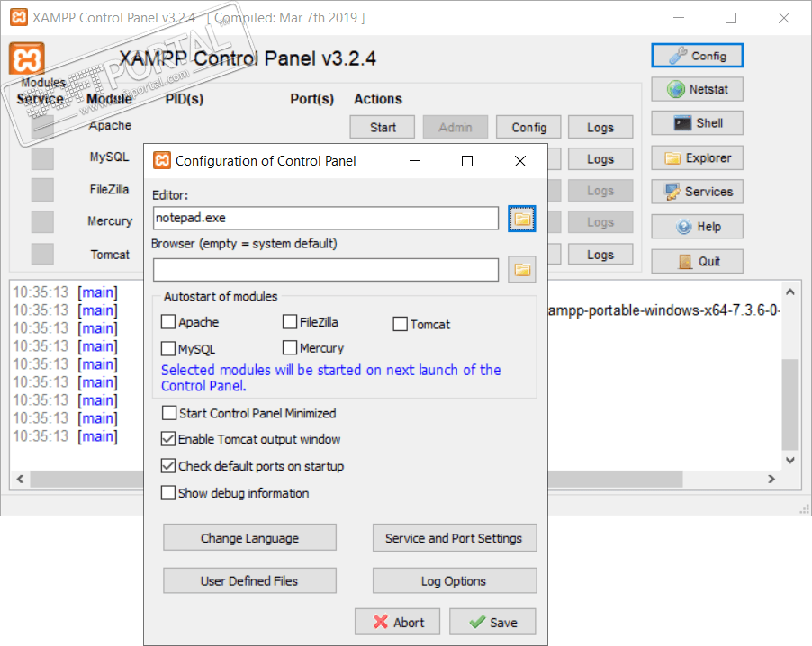812x646 pixels.
Task: Open Apache Logs
Action: coord(600,127)
